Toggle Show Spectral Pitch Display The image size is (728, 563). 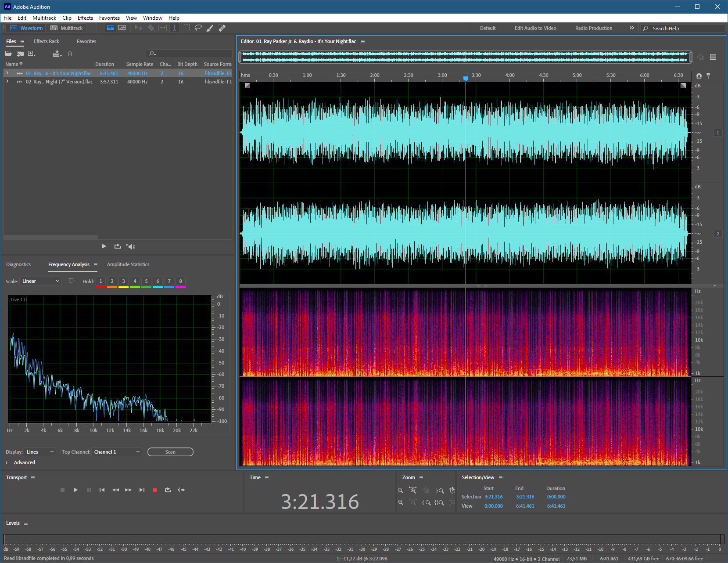[x=122, y=28]
